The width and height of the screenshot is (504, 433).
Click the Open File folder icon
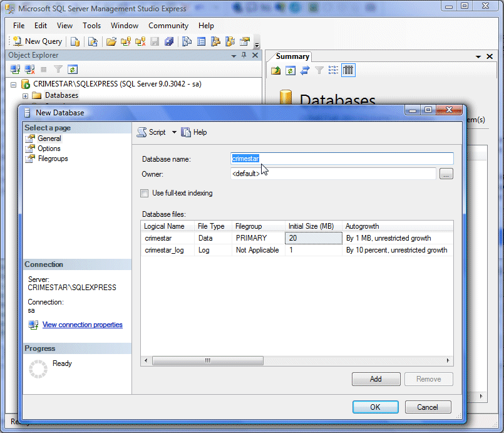[x=111, y=41]
